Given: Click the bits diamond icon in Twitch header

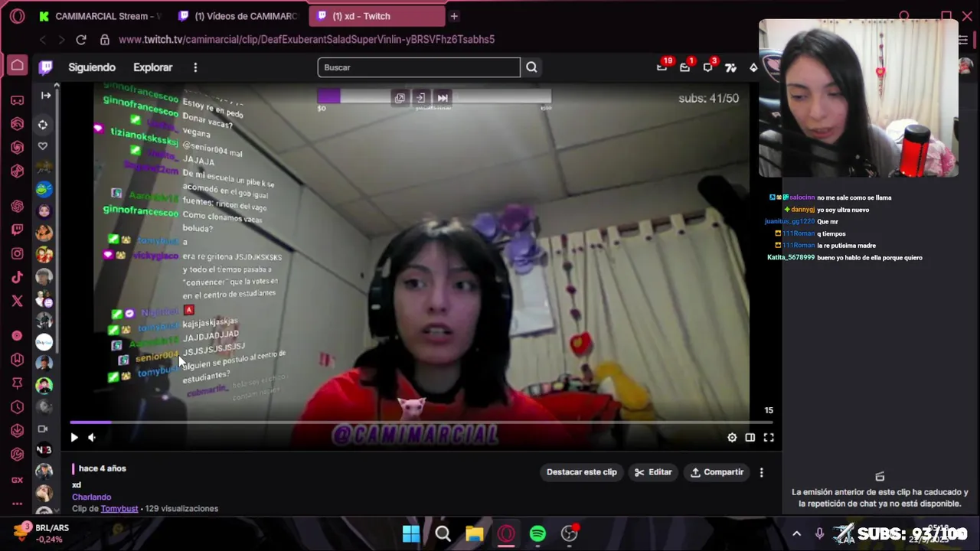Looking at the screenshot, I should tap(753, 67).
